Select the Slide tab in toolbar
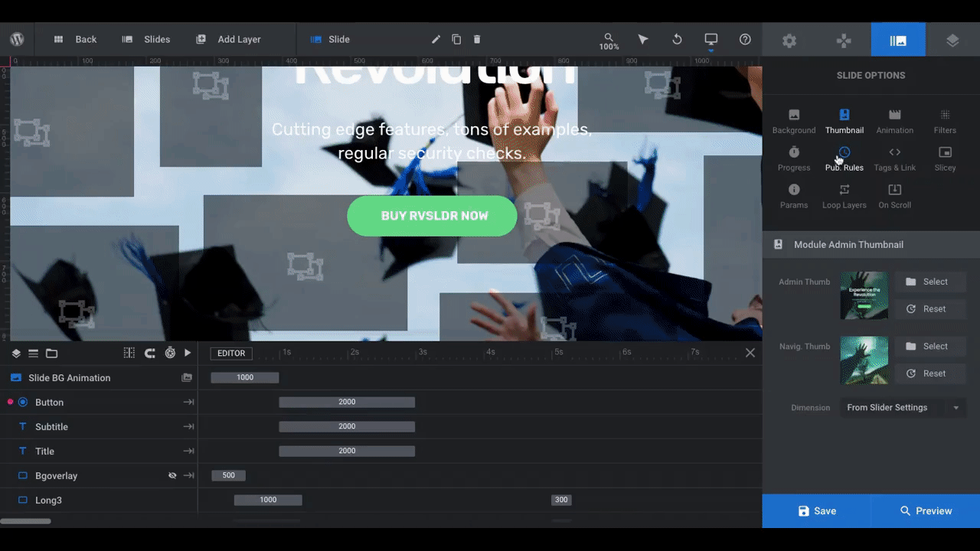 pyautogui.click(x=330, y=39)
